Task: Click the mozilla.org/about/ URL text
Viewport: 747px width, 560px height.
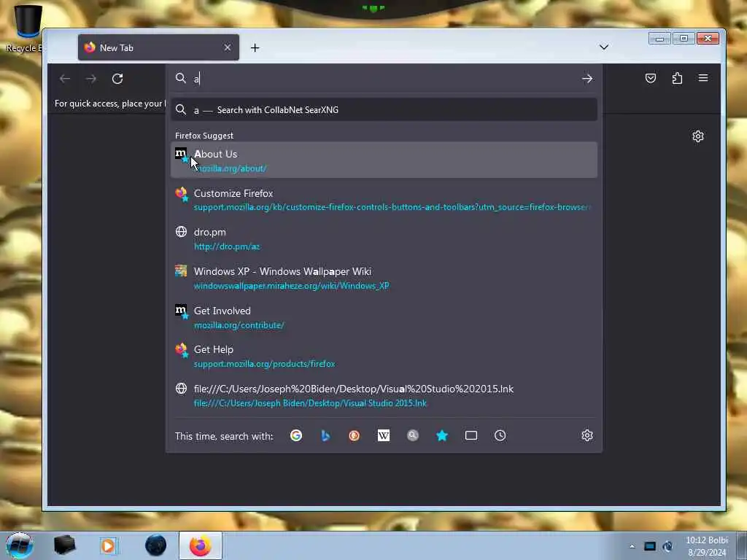Action: click(230, 168)
